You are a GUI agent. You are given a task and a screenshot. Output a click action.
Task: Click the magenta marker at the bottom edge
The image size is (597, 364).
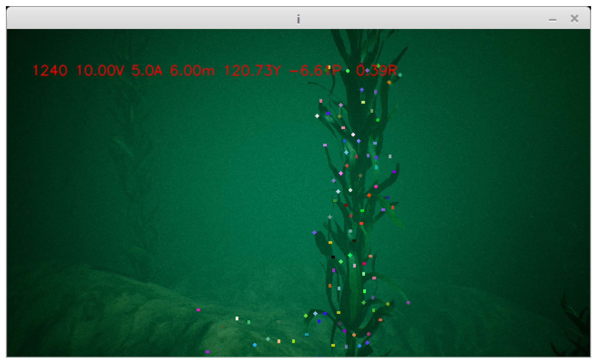tap(207, 352)
